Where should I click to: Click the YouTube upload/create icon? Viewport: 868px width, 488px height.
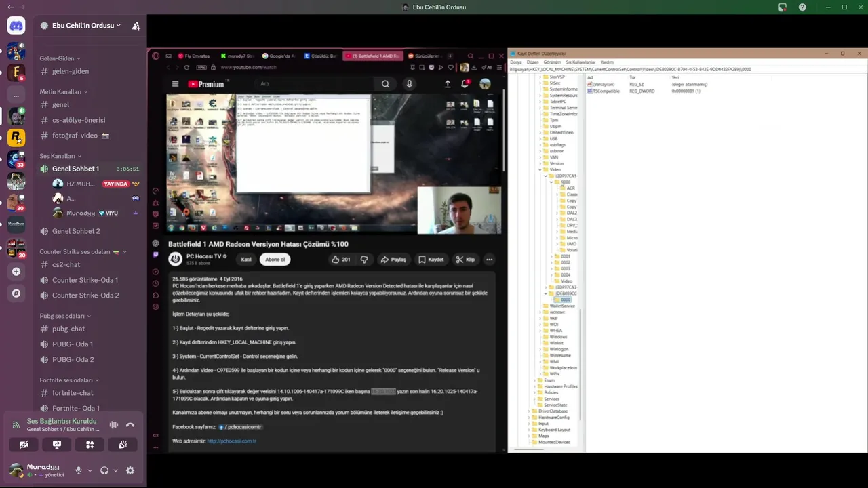448,84
